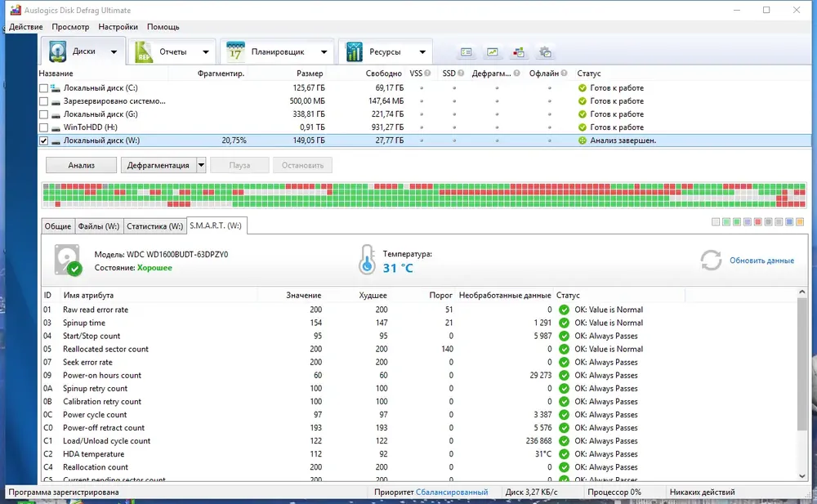The image size is (817, 504).
Task: Open the Настройки menu
Action: [118, 27]
